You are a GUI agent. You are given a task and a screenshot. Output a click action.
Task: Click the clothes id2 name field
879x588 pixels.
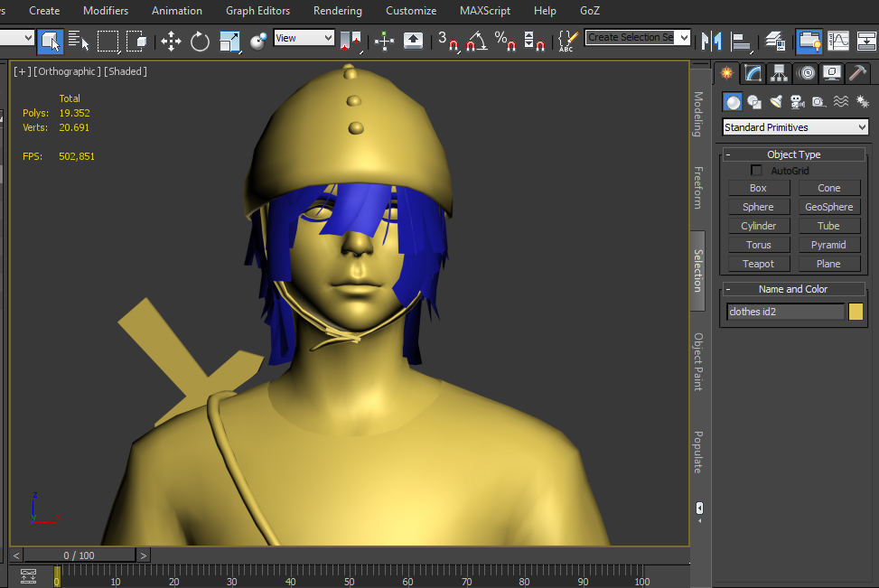[785, 312]
